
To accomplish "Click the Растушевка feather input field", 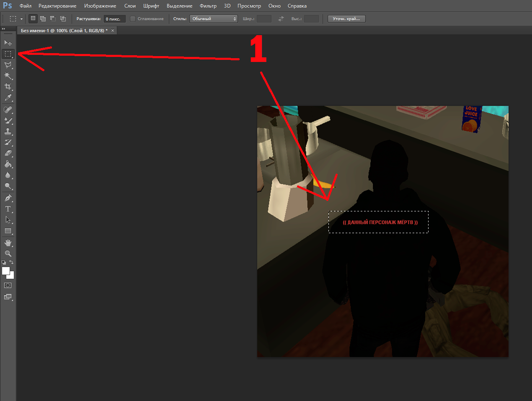I will point(114,19).
